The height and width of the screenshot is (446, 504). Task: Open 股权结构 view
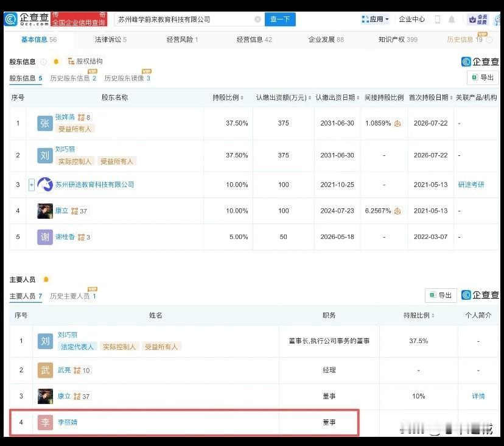point(85,61)
